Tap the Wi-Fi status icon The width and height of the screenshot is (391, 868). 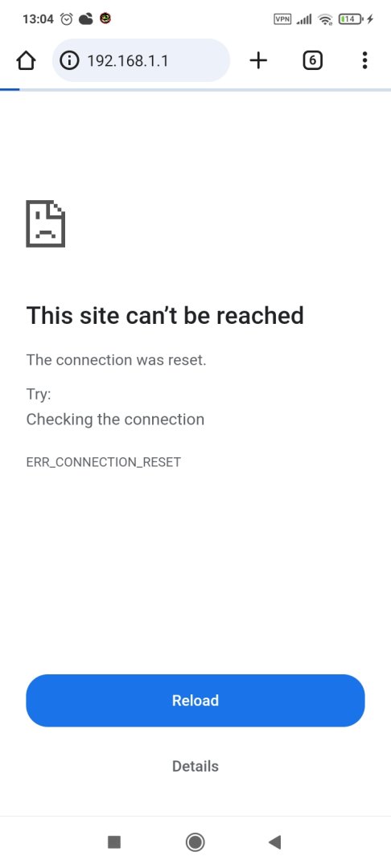326,20
